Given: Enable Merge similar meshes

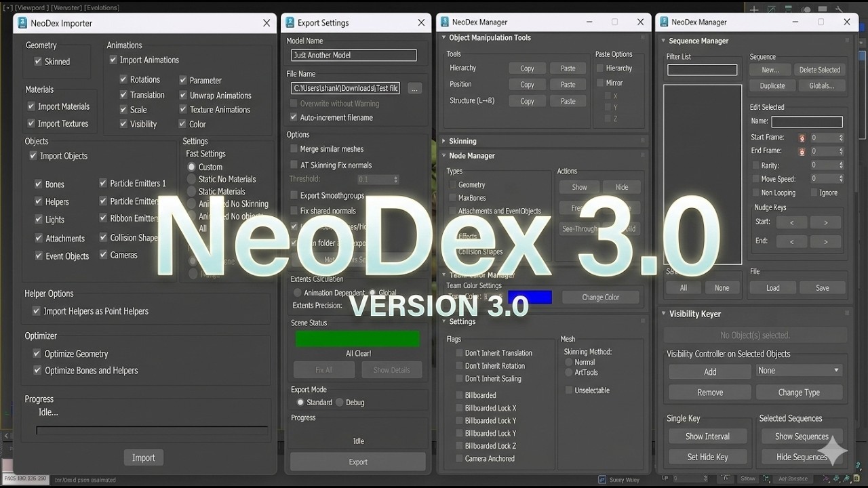Looking at the screenshot, I should click(294, 148).
